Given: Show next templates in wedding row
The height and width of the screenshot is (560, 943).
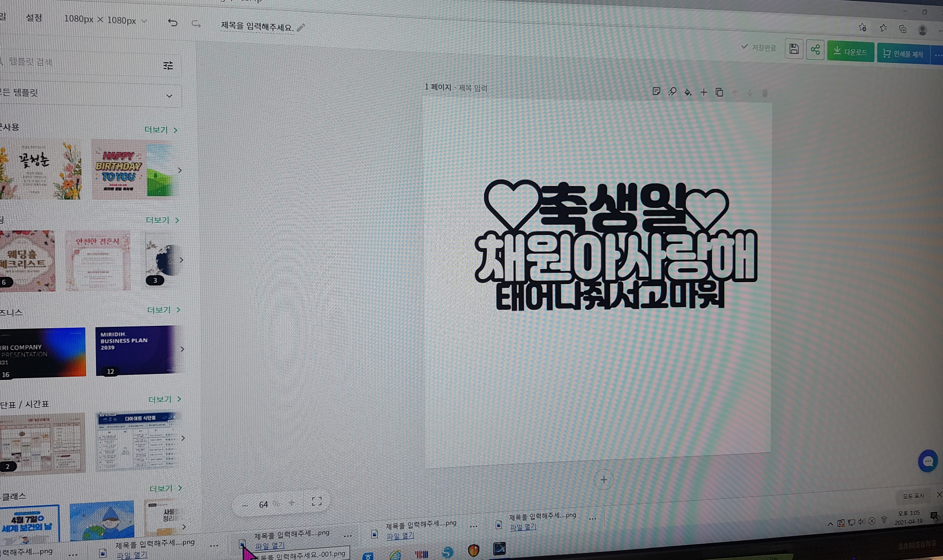Looking at the screenshot, I should [x=181, y=260].
